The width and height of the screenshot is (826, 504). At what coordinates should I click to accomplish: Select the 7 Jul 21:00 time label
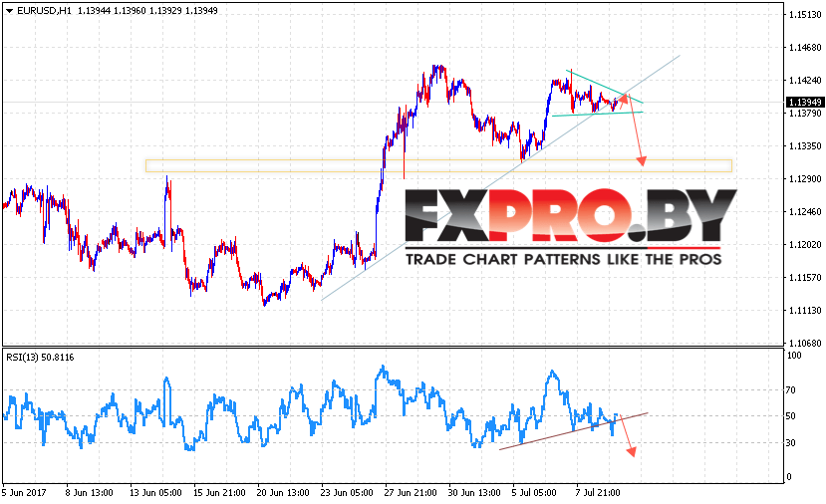coord(598,493)
